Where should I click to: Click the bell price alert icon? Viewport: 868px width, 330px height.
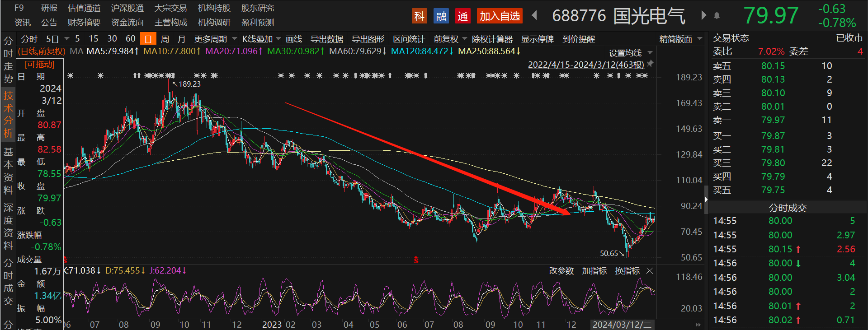(x=717, y=16)
